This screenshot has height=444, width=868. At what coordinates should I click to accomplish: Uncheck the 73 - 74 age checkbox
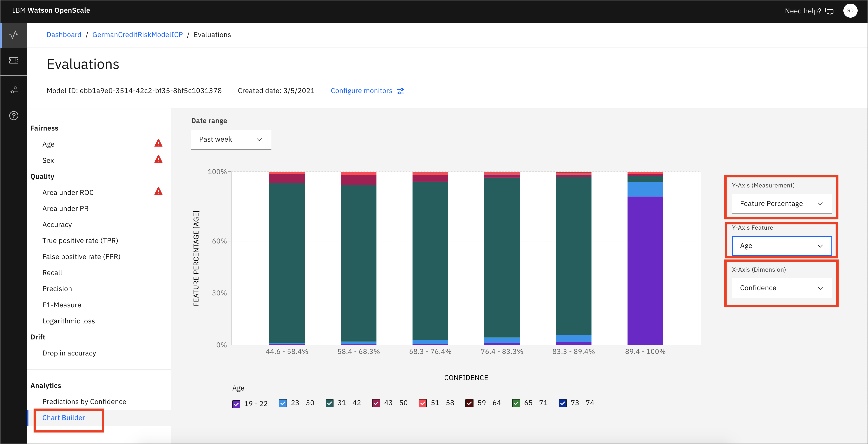click(562, 403)
